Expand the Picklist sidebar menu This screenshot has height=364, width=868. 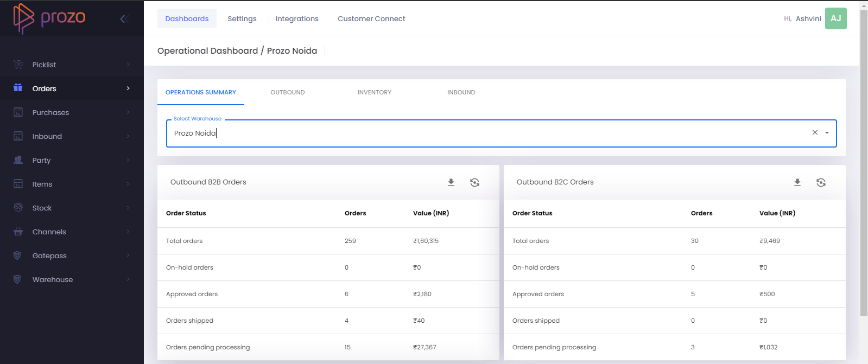pos(71,65)
